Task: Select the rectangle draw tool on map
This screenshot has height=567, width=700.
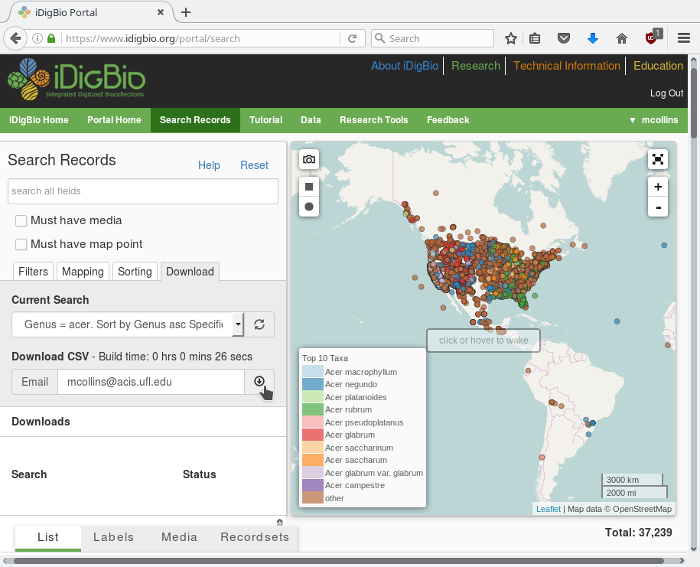Action: [310, 186]
